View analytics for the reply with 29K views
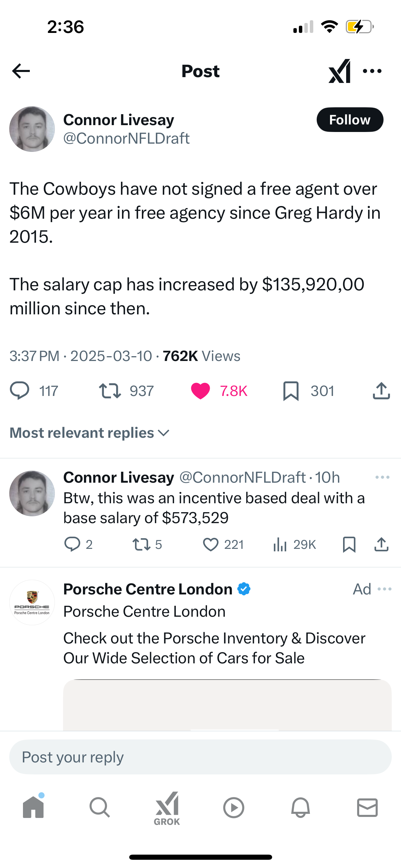This screenshot has width=401, height=868. point(280,544)
